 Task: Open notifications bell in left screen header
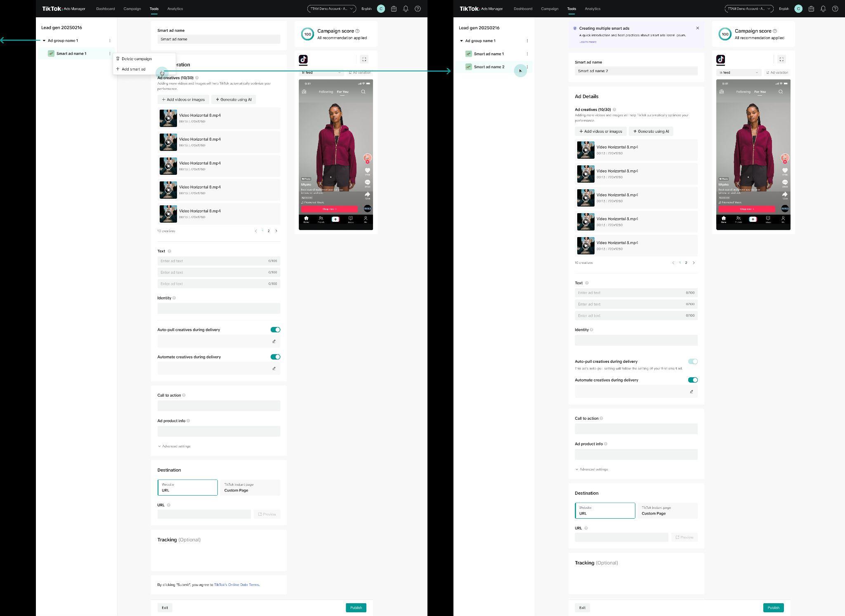click(406, 9)
